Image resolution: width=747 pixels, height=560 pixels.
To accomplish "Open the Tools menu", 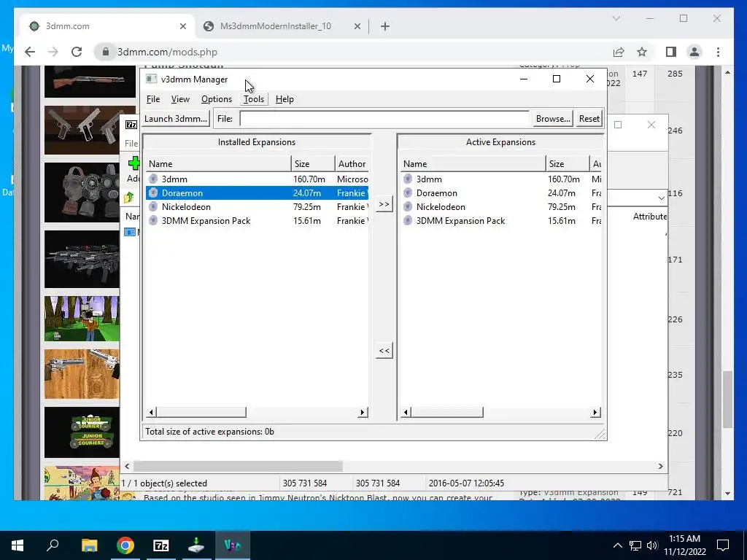I will click(x=253, y=99).
